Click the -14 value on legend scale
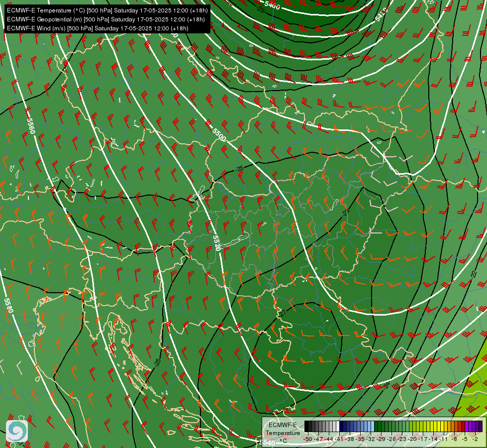This screenshot has height=448, width=487. (x=433, y=439)
